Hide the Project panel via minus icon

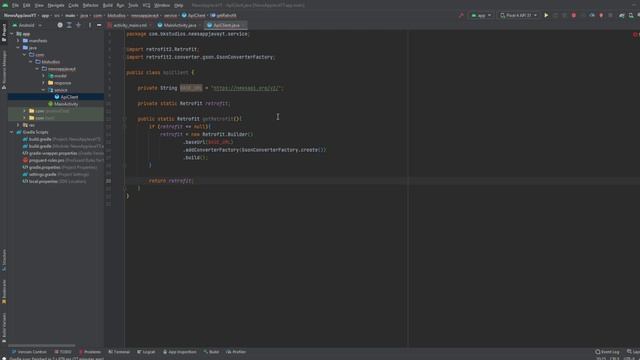point(99,25)
